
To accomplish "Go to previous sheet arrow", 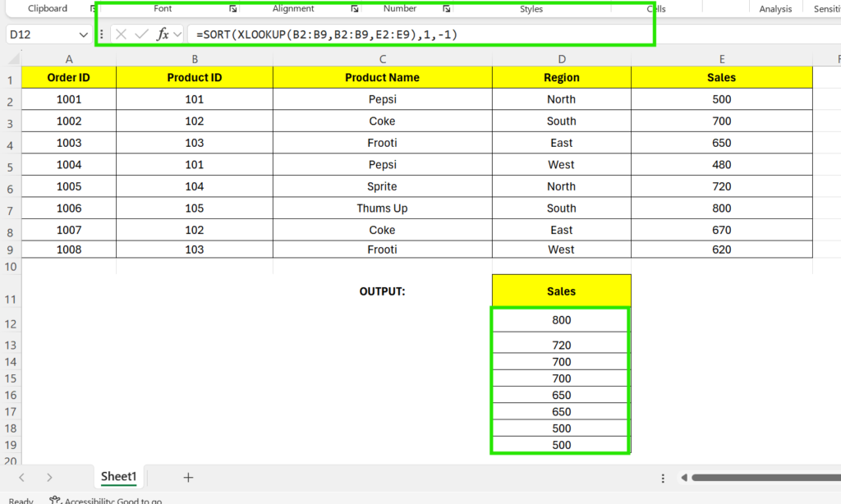I will coord(21,477).
